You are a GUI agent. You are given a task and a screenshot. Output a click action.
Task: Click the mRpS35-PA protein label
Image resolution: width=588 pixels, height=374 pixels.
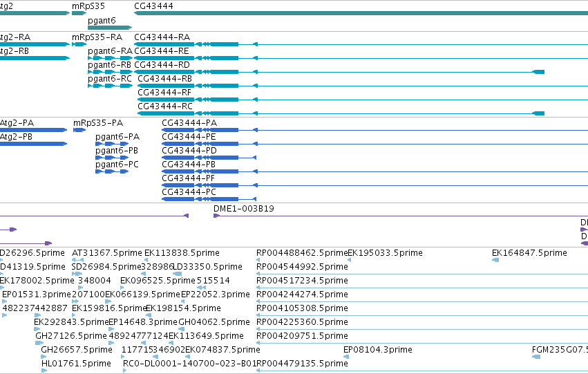pyautogui.click(x=98, y=123)
